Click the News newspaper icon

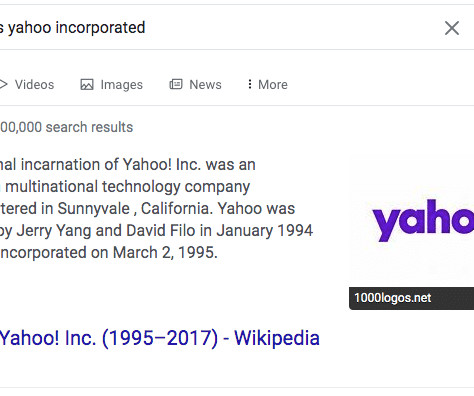pos(176,84)
